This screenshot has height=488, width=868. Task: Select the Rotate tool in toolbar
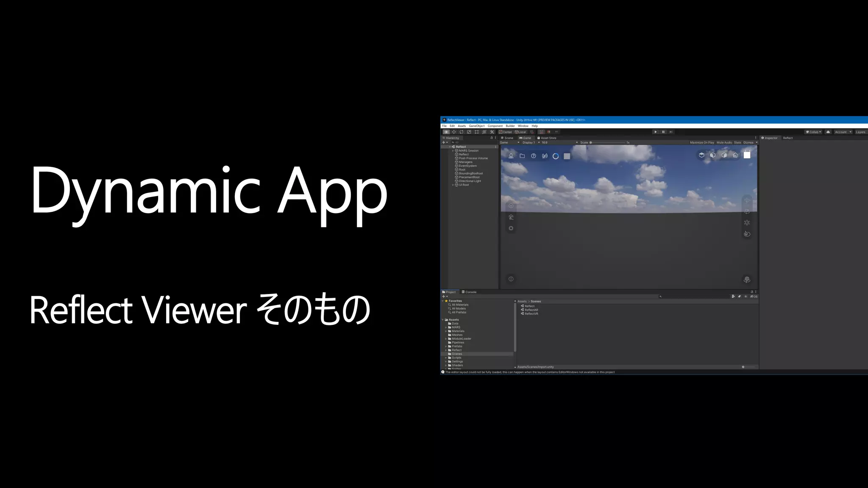[461, 132]
